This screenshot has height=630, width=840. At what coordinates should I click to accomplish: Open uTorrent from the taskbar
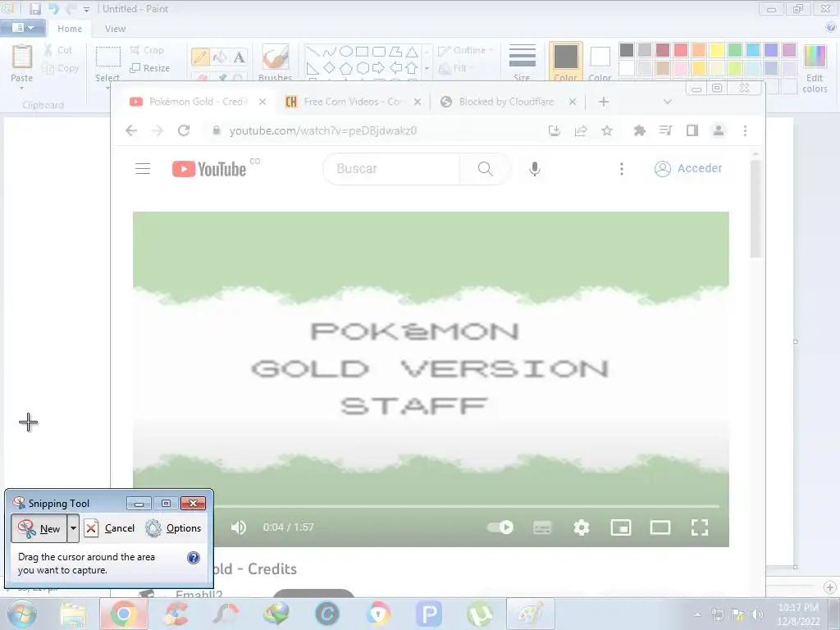click(x=480, y=614)
